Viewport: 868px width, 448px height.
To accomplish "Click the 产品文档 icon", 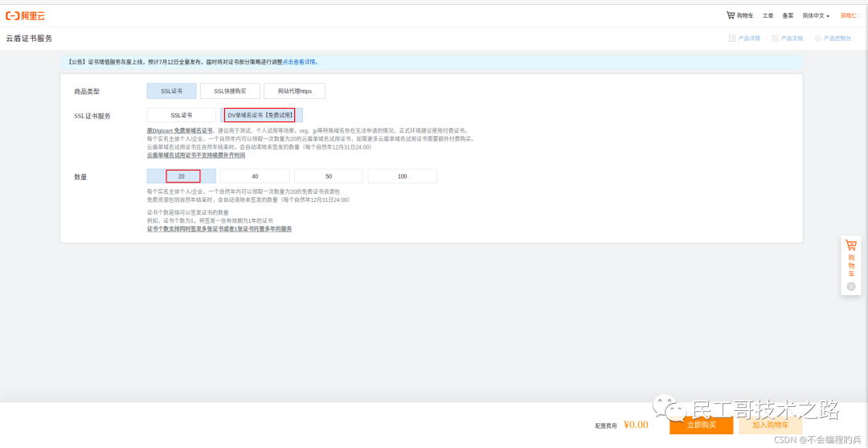I will 775,39.
